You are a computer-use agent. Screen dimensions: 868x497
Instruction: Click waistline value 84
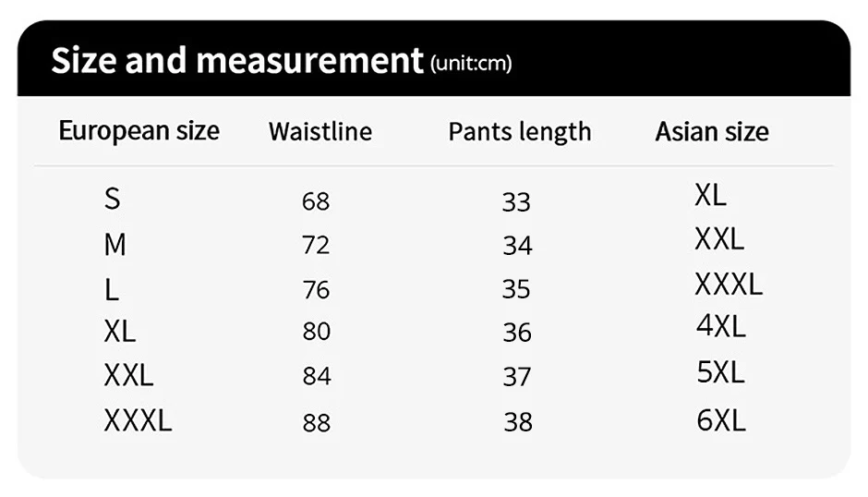(316, 377)
